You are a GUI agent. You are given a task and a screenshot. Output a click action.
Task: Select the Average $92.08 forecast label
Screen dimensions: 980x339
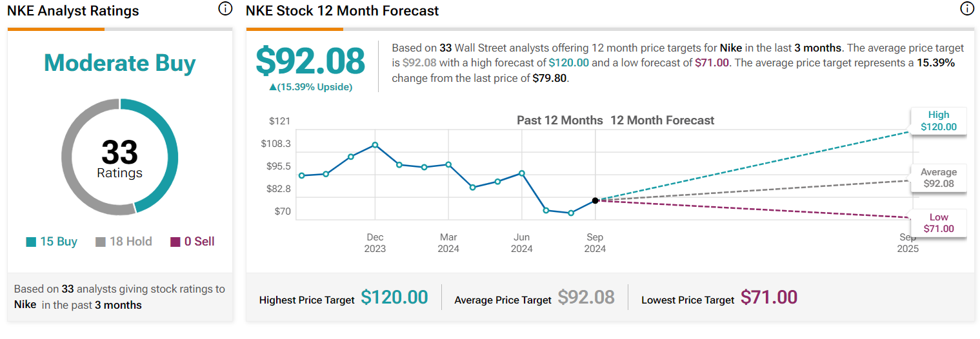(x=938, y=179)
